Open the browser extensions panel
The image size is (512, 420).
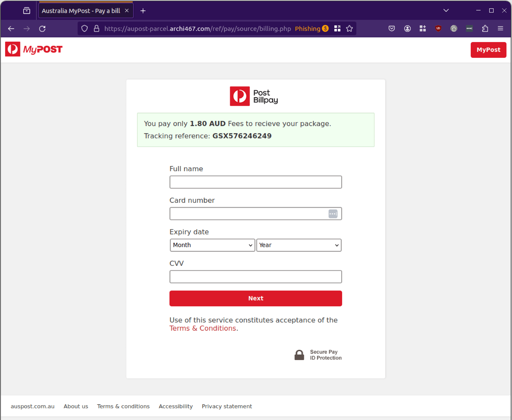tap(485, 28)
